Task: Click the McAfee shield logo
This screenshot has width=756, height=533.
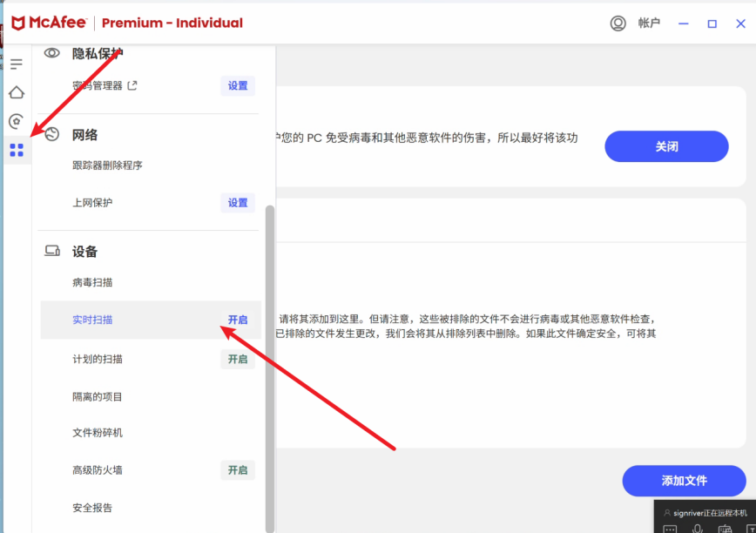Action: (17, 23)
